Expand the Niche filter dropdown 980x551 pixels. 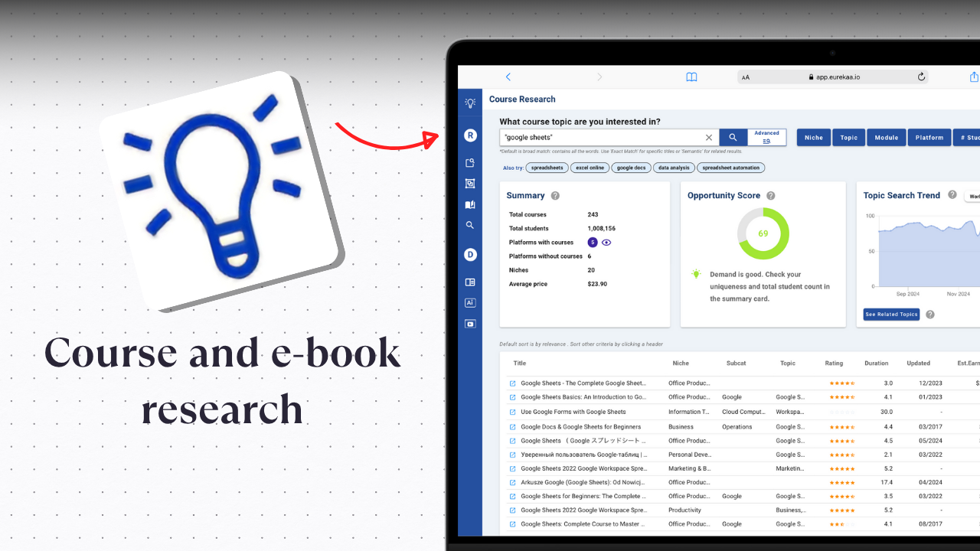click(x=813, y=138)
